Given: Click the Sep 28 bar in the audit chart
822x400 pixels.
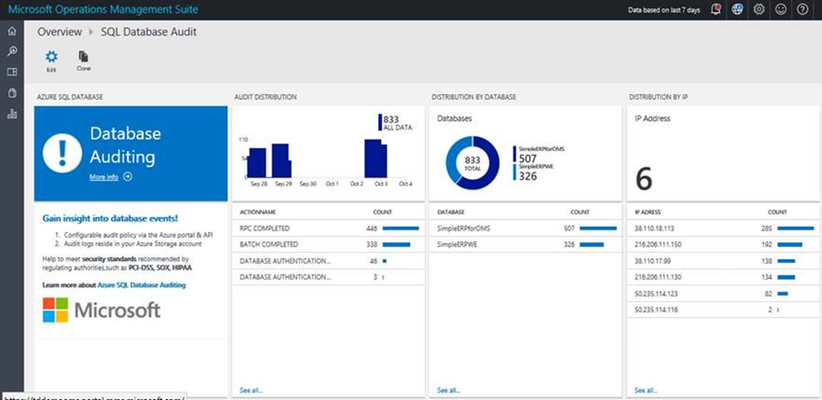Looking at the screenshot, I should tap(257, 163).
